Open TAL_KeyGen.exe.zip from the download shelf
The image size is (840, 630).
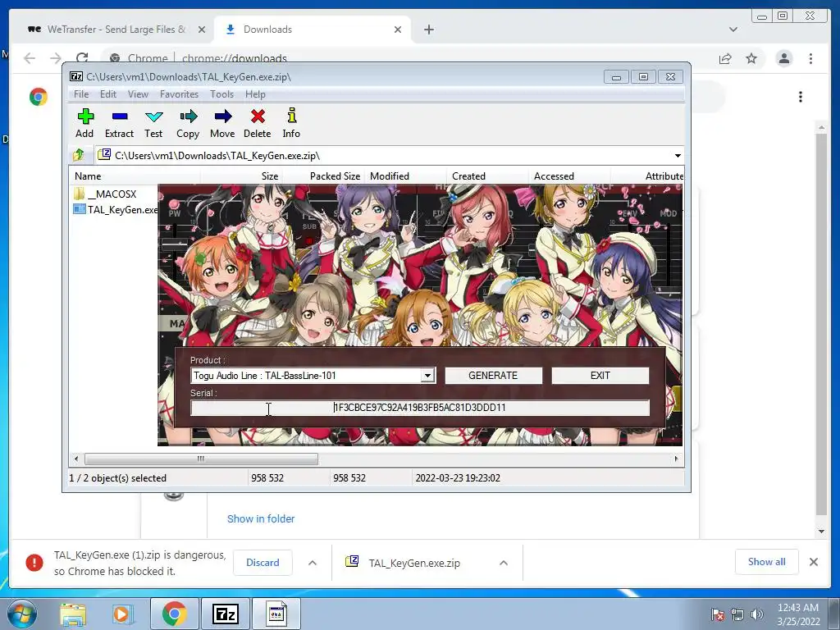tap(413, 563)
